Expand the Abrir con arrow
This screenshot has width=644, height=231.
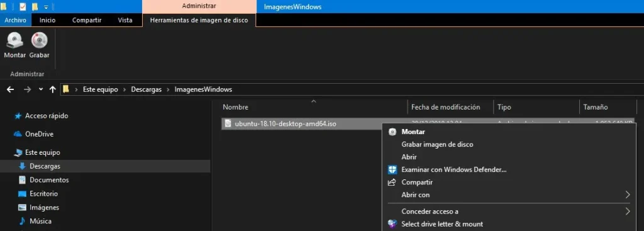tap(628, 194)
